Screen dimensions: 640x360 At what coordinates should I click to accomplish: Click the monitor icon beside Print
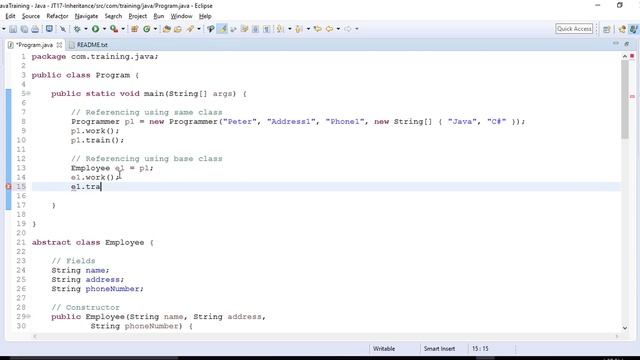(49, 29)
